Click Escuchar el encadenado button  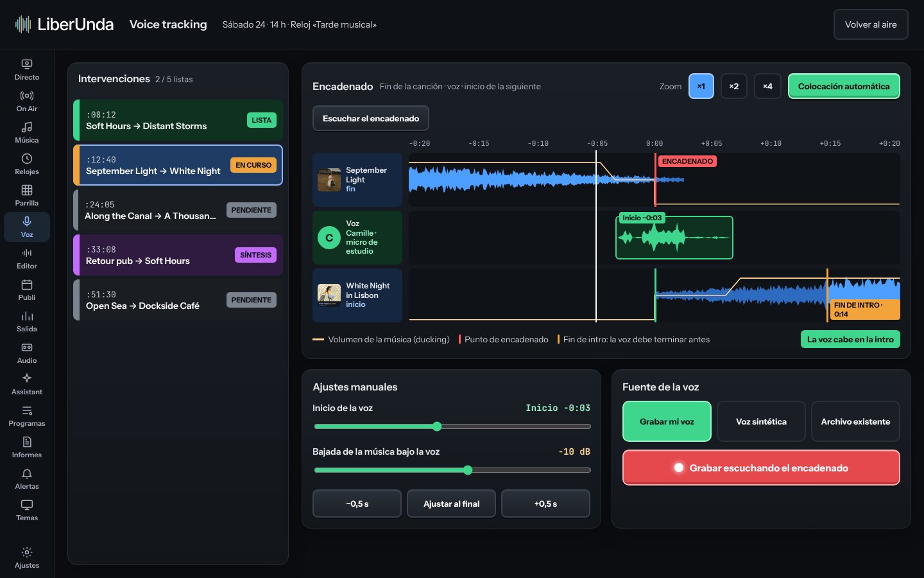pyautogui.click(x=371, y=118)
